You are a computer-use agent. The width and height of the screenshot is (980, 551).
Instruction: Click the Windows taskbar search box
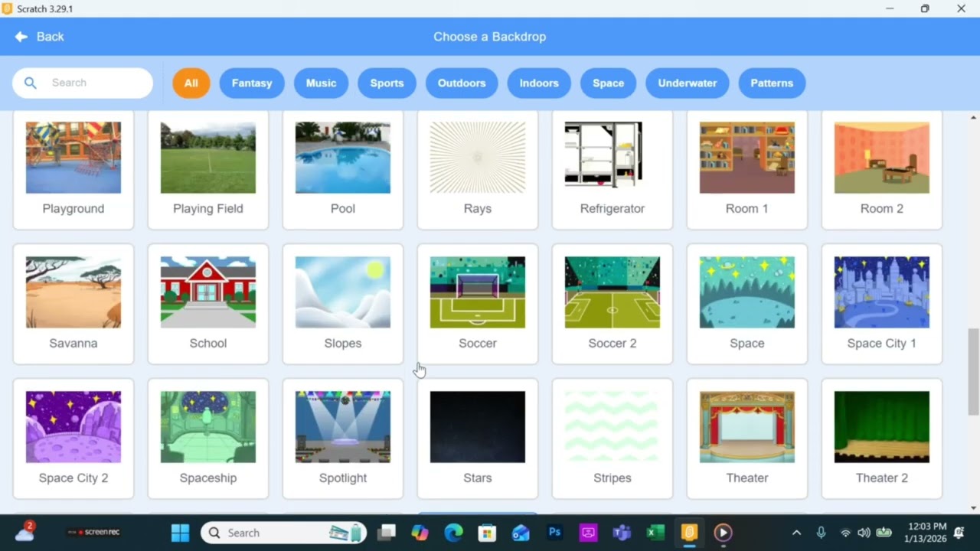click(x=284, y=533)
